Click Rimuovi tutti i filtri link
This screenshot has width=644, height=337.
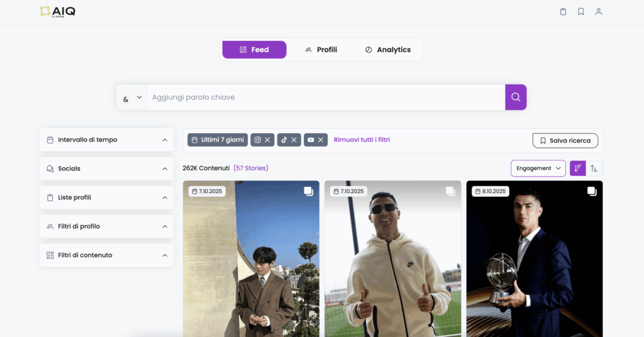point(362,140)
